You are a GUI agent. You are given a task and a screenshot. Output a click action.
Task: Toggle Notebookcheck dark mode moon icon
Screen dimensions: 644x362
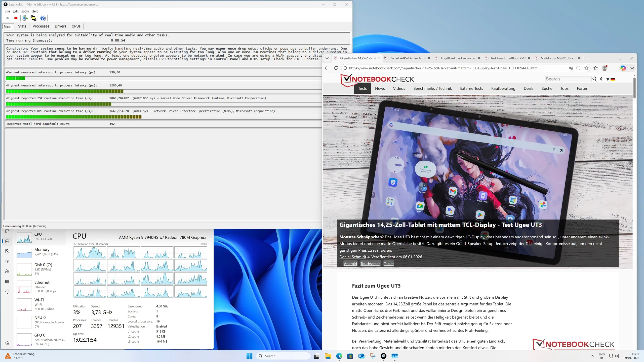(601, 79)
